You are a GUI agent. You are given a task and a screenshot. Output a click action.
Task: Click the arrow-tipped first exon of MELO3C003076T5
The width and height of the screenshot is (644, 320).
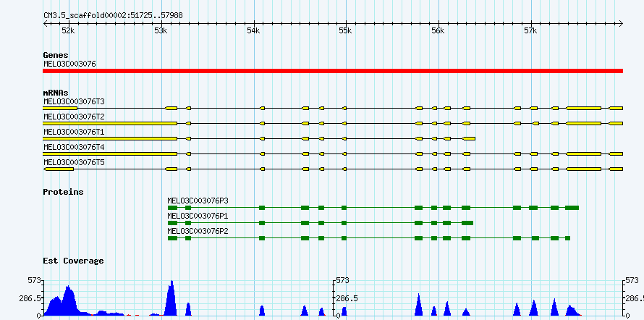point(59,169)
